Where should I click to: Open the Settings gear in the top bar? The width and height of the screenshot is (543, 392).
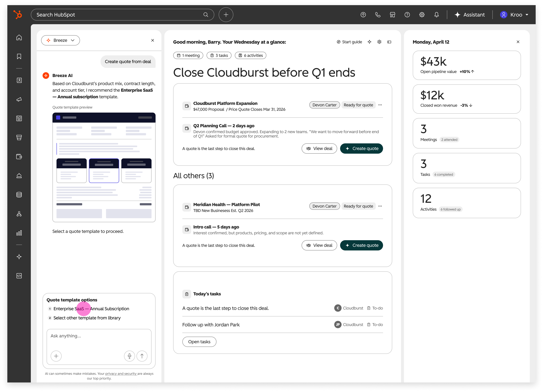pos(422,15)
